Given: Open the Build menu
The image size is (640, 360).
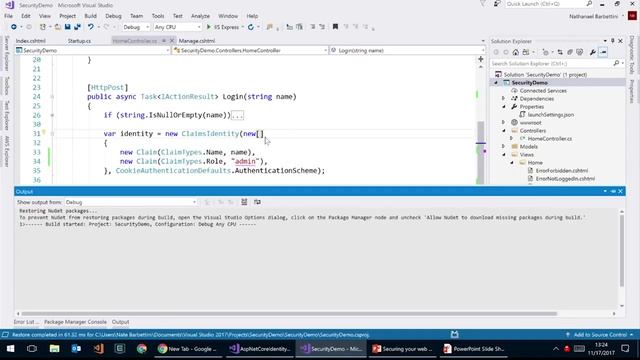Looking at the screenshot, I should click(x=91, y=16).
